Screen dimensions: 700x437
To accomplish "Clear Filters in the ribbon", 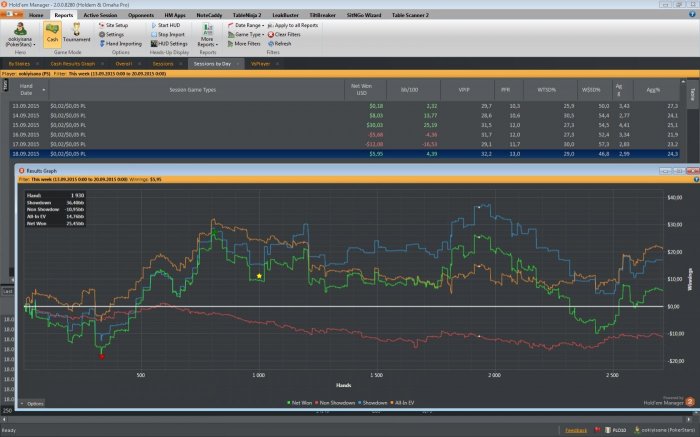I will coord(284,34).
